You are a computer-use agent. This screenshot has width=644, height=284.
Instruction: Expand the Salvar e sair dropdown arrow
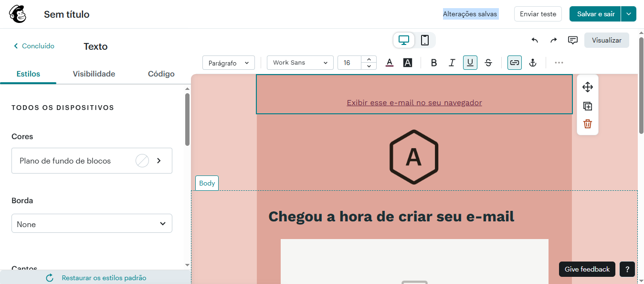point(629,14)
